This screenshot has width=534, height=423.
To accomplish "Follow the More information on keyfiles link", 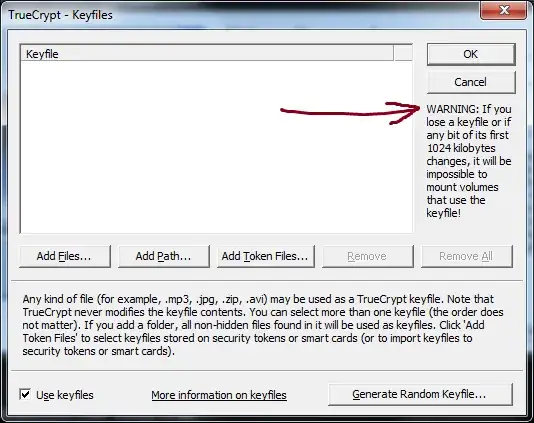I will click(219, 395).
